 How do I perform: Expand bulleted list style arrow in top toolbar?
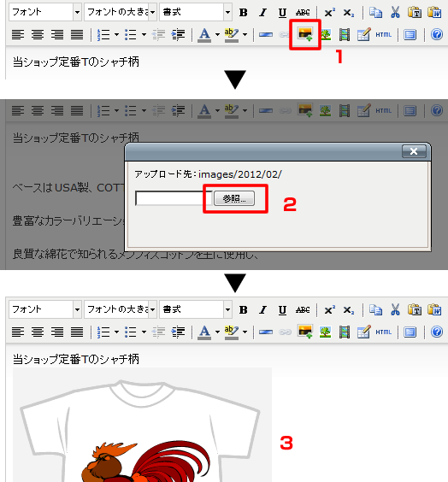(144, 34)
